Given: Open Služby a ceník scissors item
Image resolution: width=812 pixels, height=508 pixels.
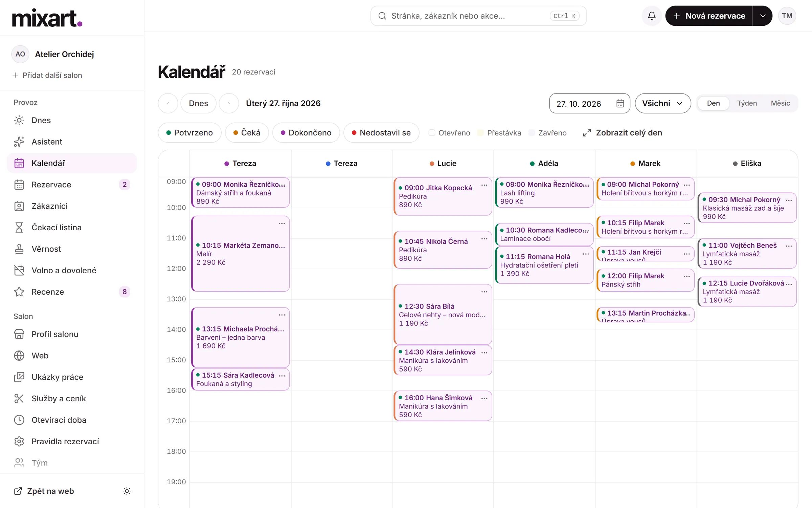Looking at the screenshot, I should point(72,398).
